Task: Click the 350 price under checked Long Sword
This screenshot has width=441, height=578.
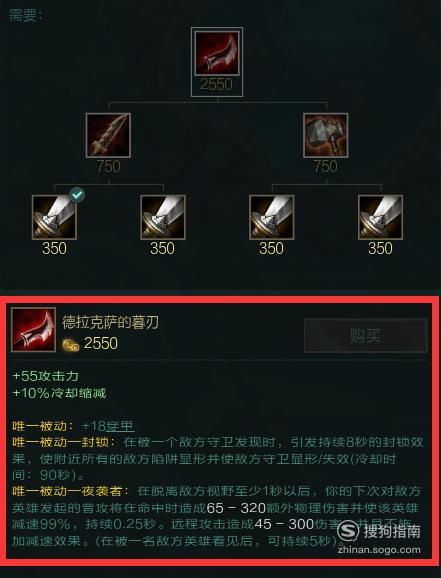Action: coord(54,248)
